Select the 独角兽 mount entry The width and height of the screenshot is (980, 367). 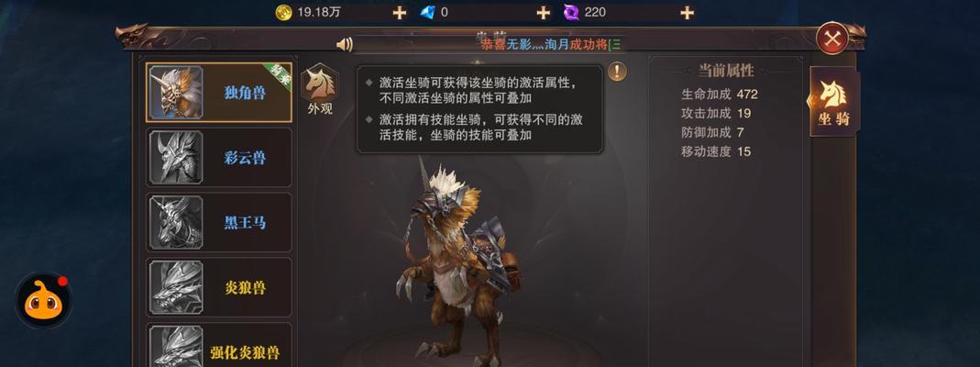tap(219, 93)
